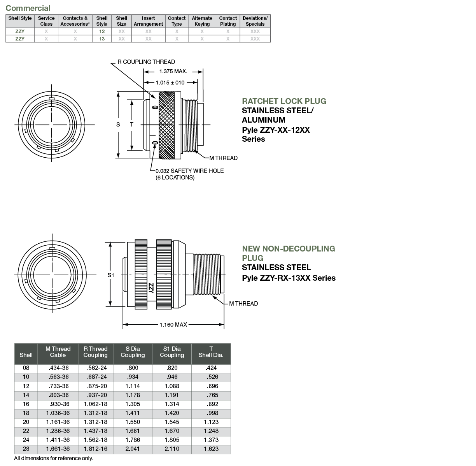This screenshot has width=476, height=466.
Task: Click the ".800" S Dia cell
Action: click(133, 368)
